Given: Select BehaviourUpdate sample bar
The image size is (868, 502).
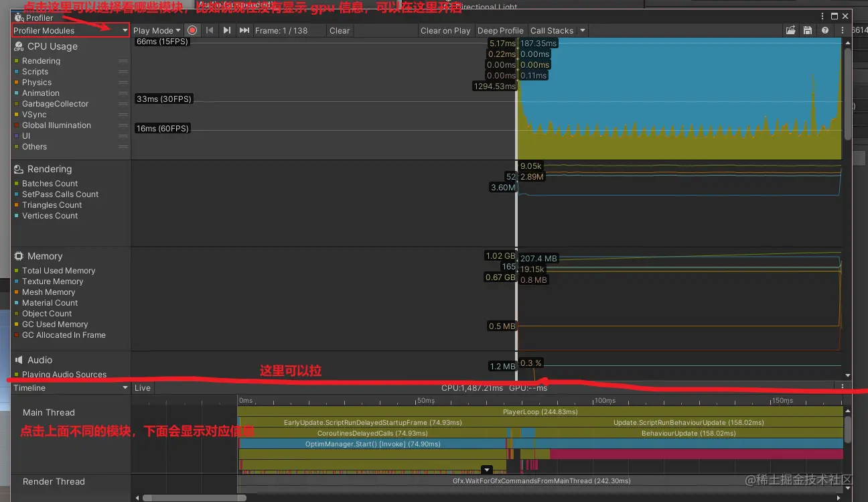Looking at the screenshot, I should click(689, 433).
